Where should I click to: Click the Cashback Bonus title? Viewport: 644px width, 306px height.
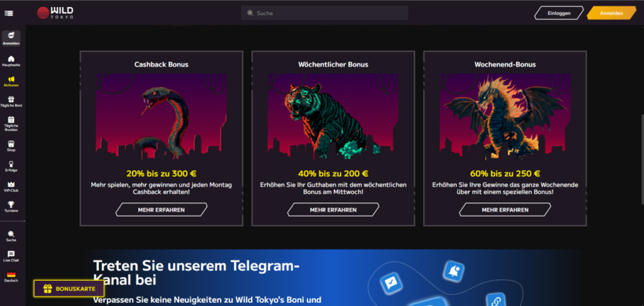(162, 65)
